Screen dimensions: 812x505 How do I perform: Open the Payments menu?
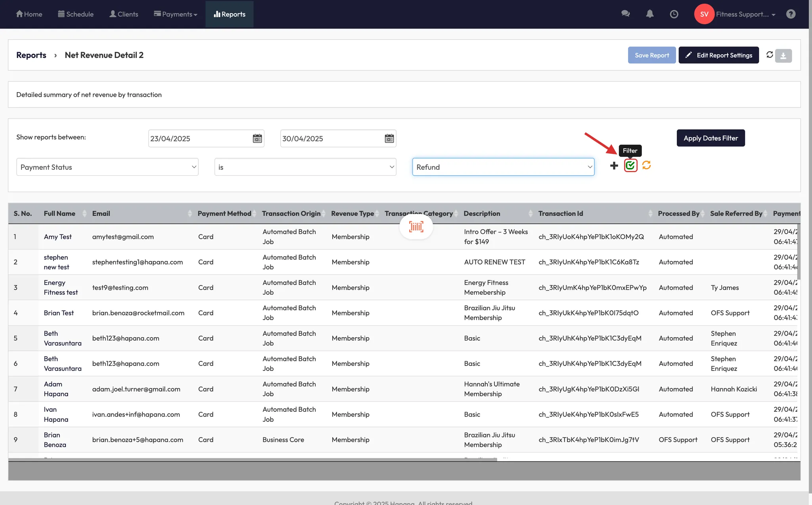click(x=175, y=14)
